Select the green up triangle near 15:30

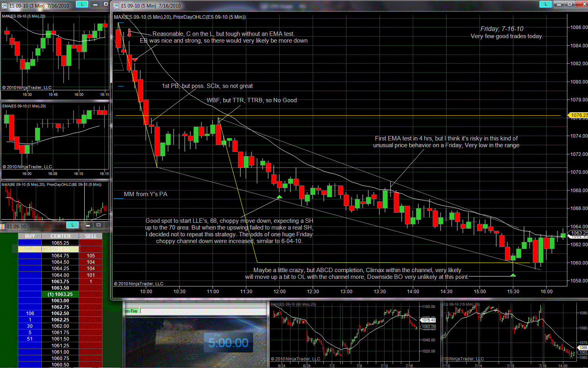click(513, 275)
